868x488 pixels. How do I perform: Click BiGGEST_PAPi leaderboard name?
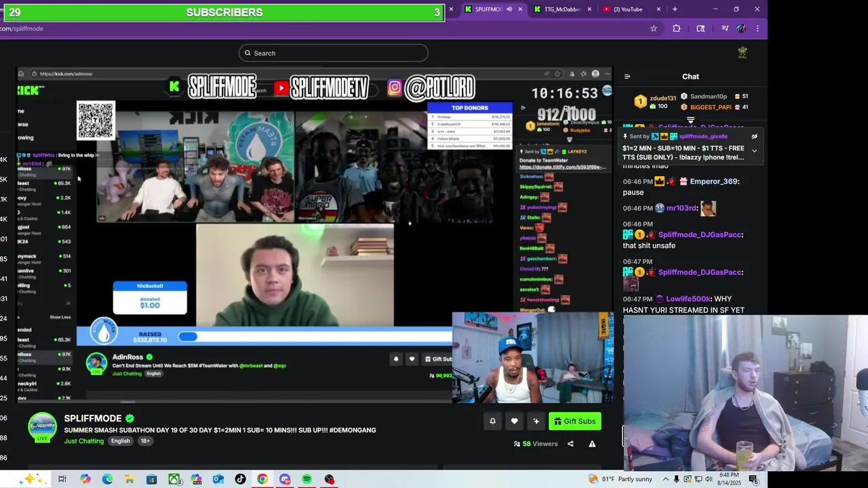pyautogui.click(x=711, y=107)
